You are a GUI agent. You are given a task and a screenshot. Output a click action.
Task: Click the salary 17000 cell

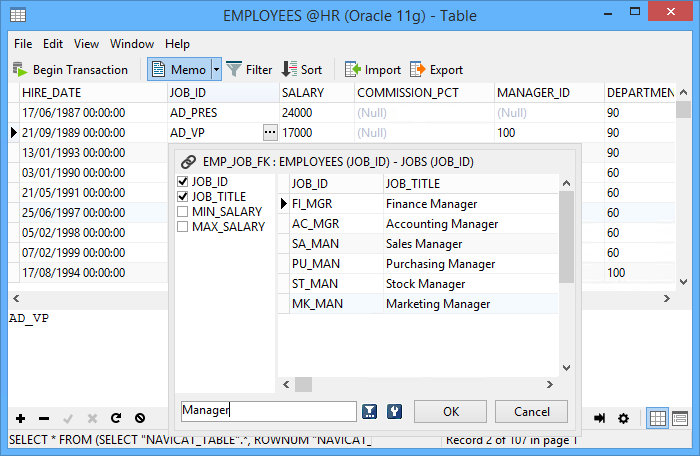pos(317,133)
